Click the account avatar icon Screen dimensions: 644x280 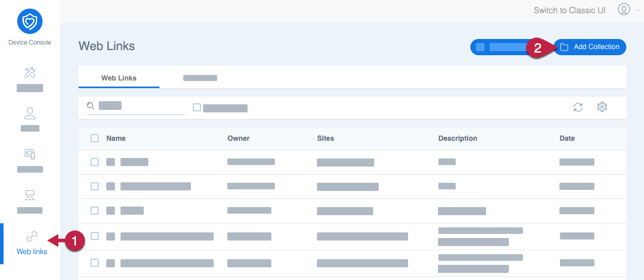point(624,9)
